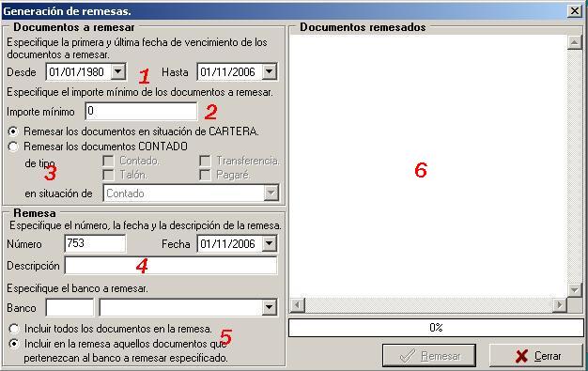The width and height of the screenshot is (588, 371).
Task: Close the Generación de remesas window
Action: (x=575, y=11)
